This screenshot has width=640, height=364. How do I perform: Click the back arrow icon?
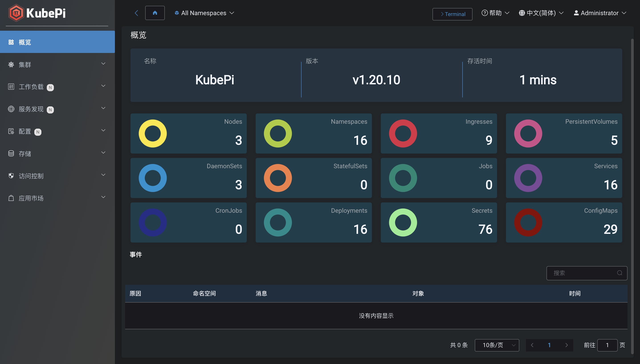coord(136,13)
